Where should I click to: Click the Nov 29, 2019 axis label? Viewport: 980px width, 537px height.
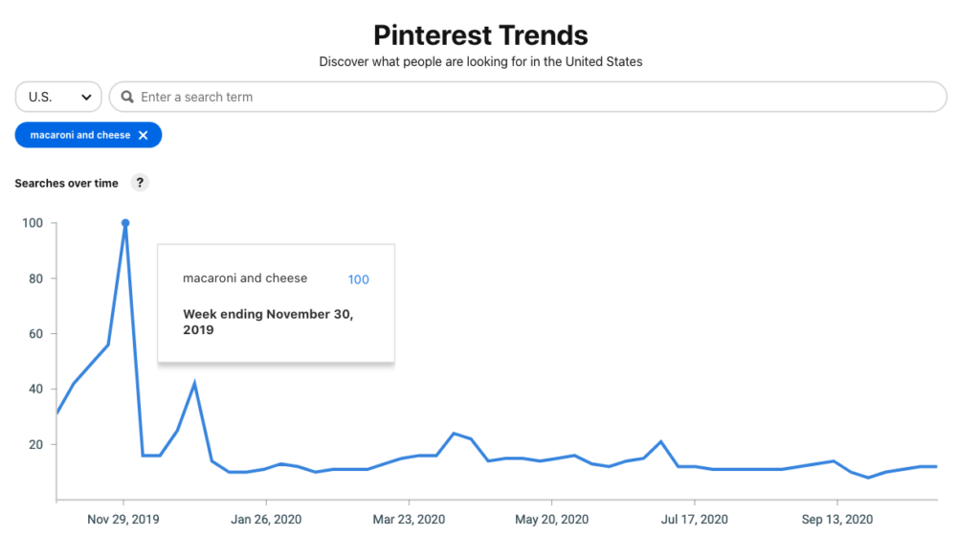pos(123,520)
